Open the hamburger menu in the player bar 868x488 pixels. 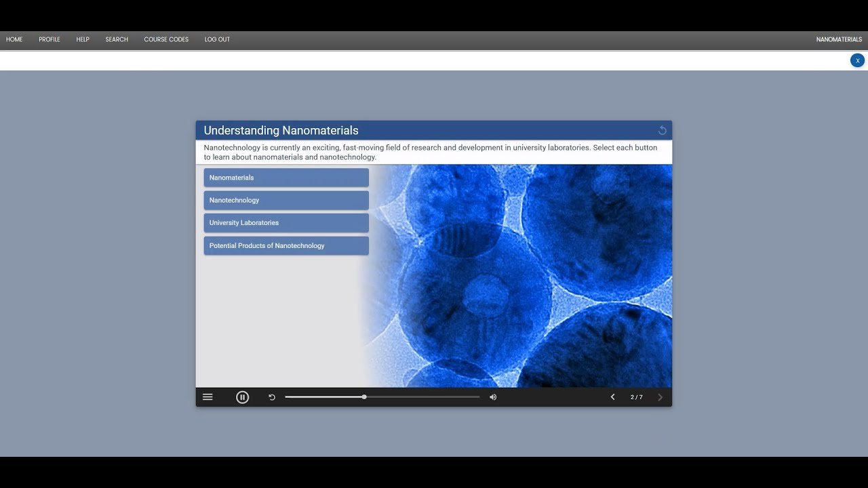(208, 397)
